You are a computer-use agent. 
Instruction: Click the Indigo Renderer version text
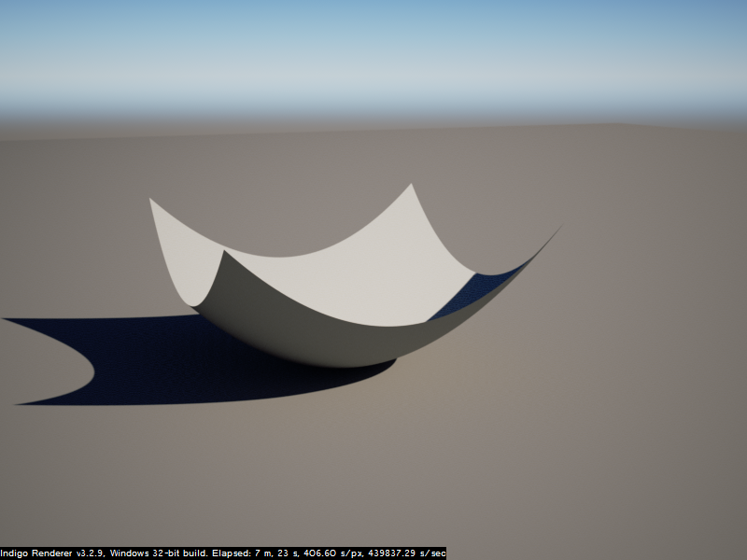pos(52,553)
